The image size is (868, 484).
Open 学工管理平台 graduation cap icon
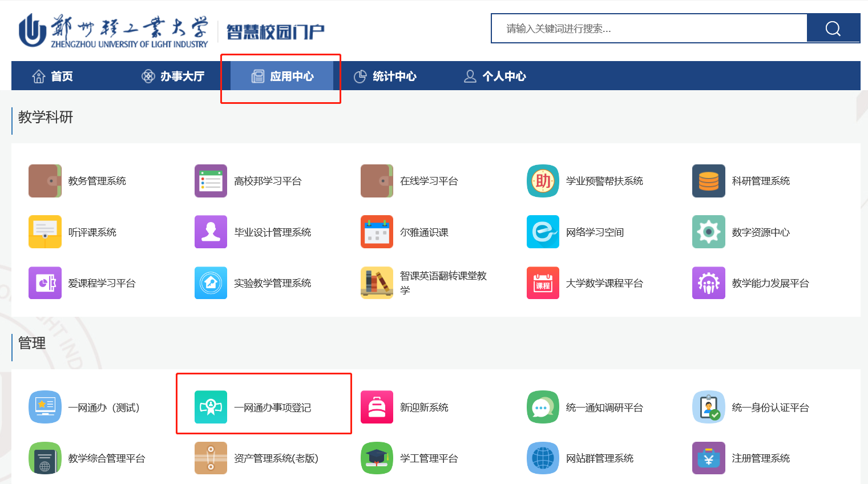pos(377,458)
